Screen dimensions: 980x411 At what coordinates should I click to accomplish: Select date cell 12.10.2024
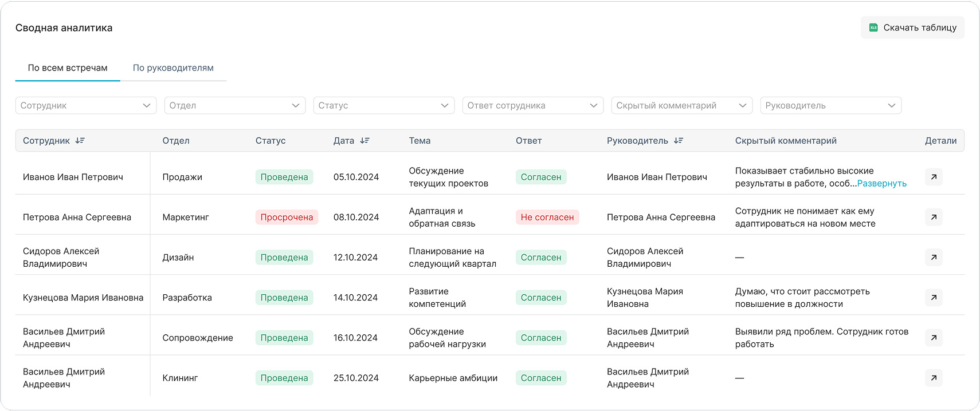pos(355,257)
